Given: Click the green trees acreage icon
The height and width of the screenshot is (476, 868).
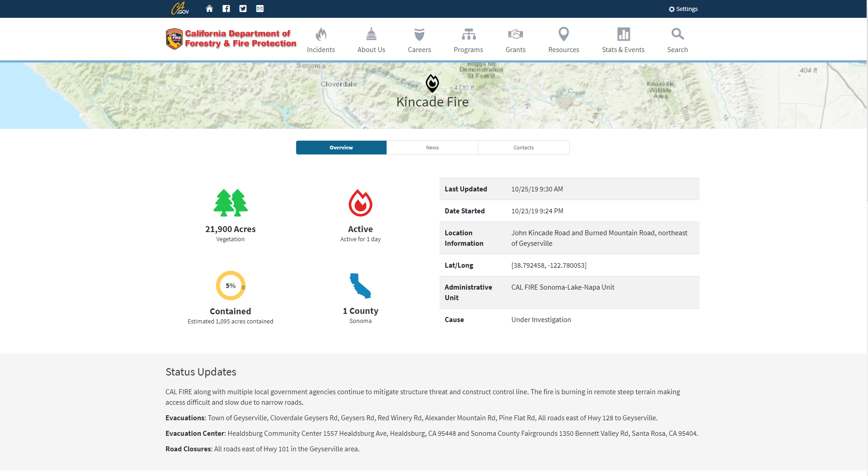Looking at the screenshot, I should coord(231,203).
